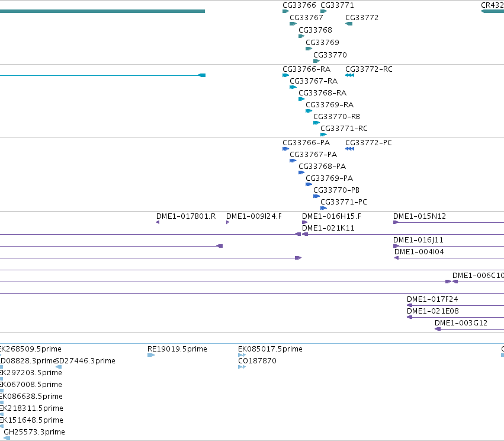Screen dimensions: 504x441
Task: Select protein CG33771-PC
Action: tap(344, 202)
